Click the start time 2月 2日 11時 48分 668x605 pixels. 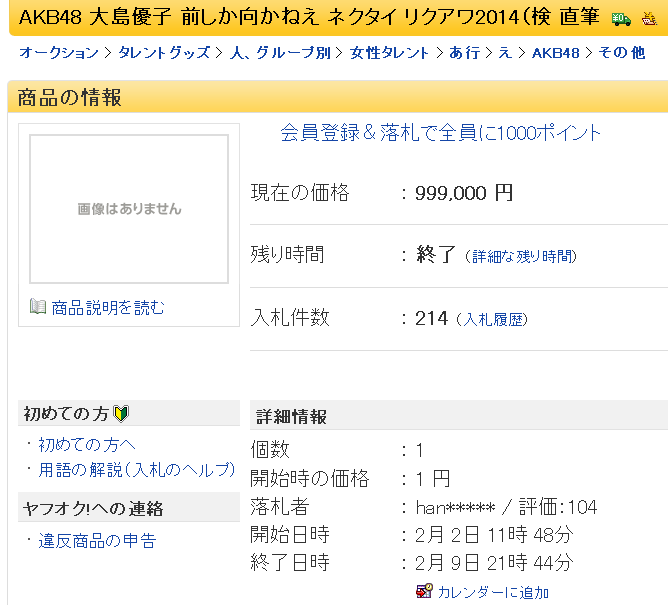click(494, 535)
